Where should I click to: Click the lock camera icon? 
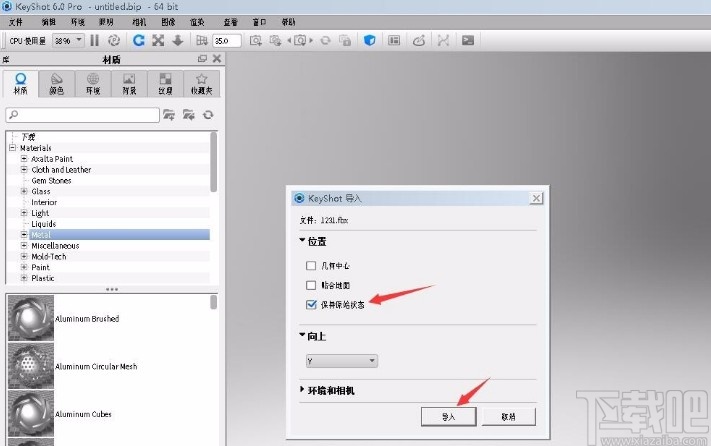coord(345,40)
